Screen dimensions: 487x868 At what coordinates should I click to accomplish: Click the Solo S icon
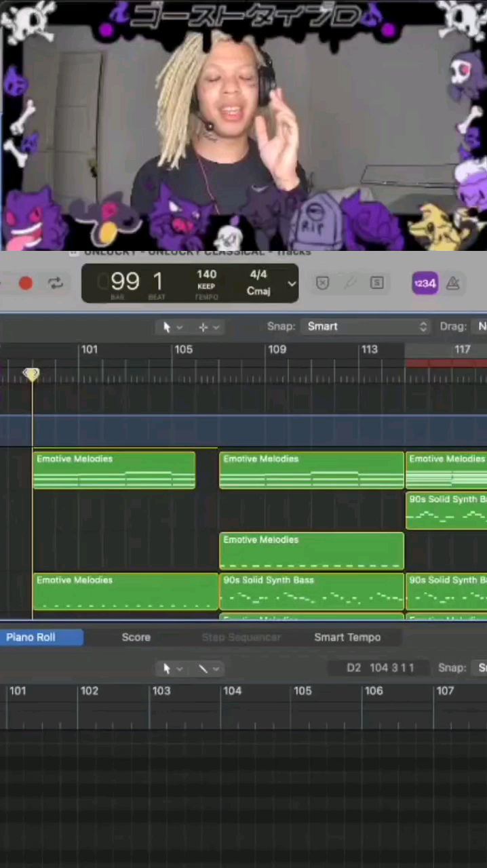pyautogui.click(x=376, y=283)
